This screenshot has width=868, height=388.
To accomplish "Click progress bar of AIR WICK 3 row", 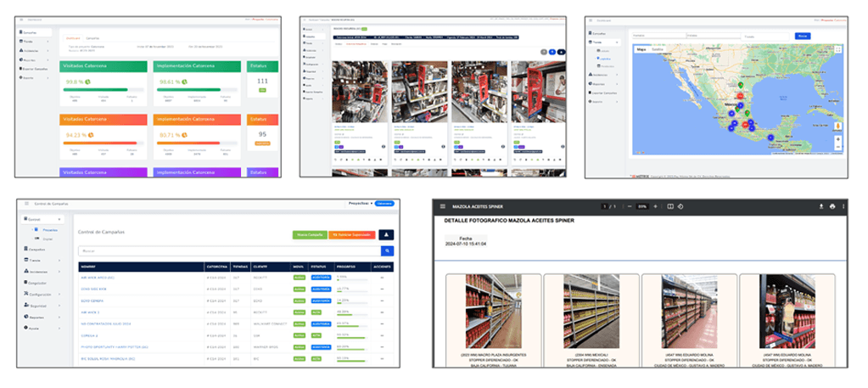I will [x=351, y=315].
